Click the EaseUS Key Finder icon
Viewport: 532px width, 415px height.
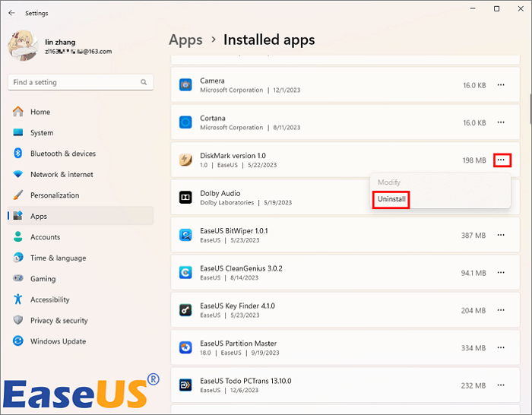tap(185, 310)
